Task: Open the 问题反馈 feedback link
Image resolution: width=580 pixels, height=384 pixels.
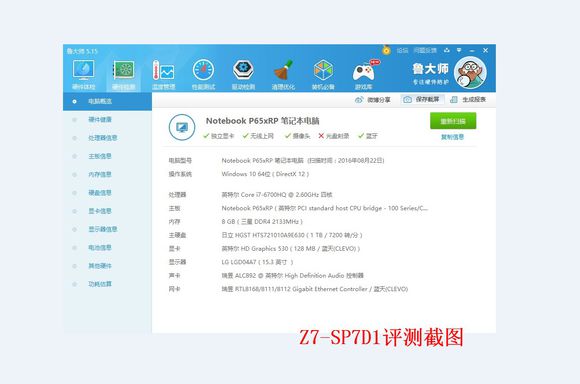Action: point(425,50)
